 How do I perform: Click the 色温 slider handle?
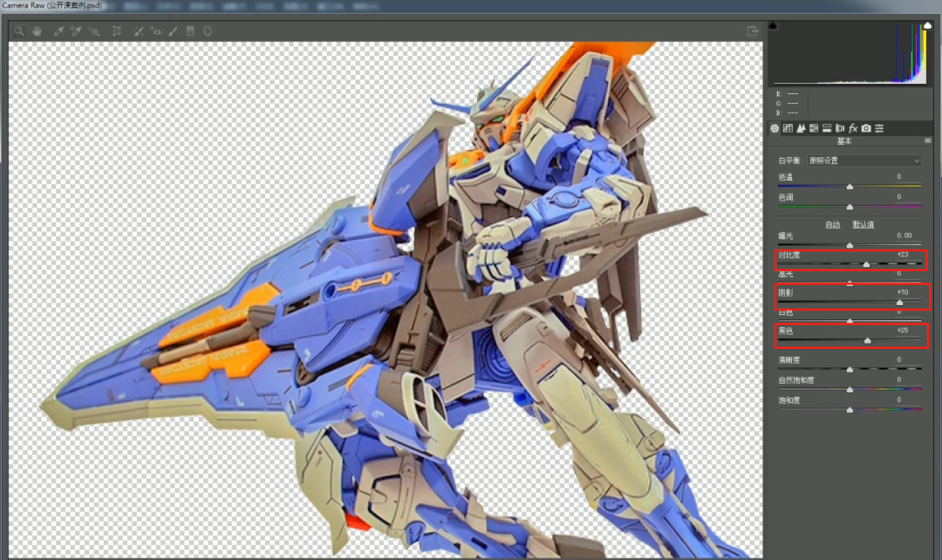click(x=850, y=187)
